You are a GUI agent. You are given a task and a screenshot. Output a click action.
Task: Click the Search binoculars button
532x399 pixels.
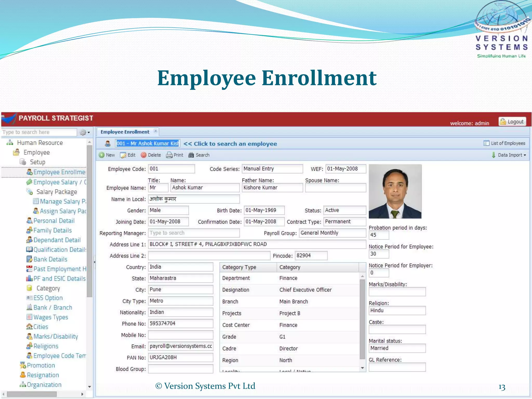click(199, 155)
